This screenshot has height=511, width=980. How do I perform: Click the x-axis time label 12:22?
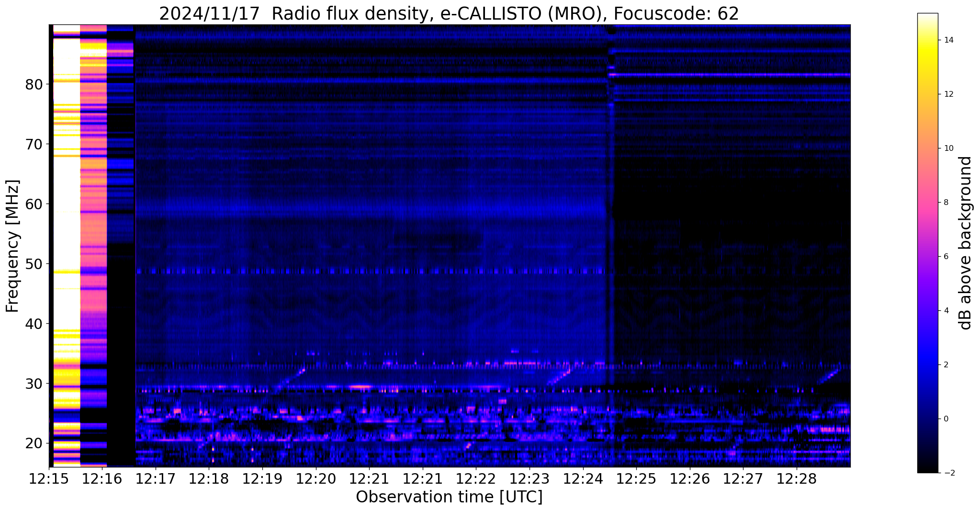[476, 479]
